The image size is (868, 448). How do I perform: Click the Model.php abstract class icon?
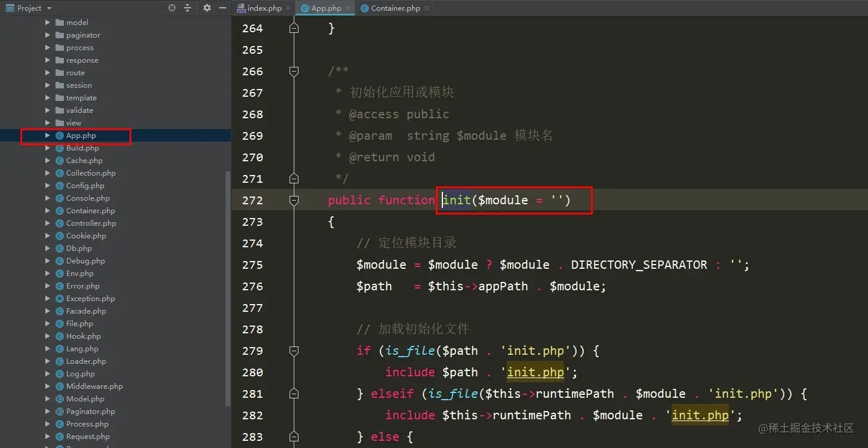tap(60, 399)
